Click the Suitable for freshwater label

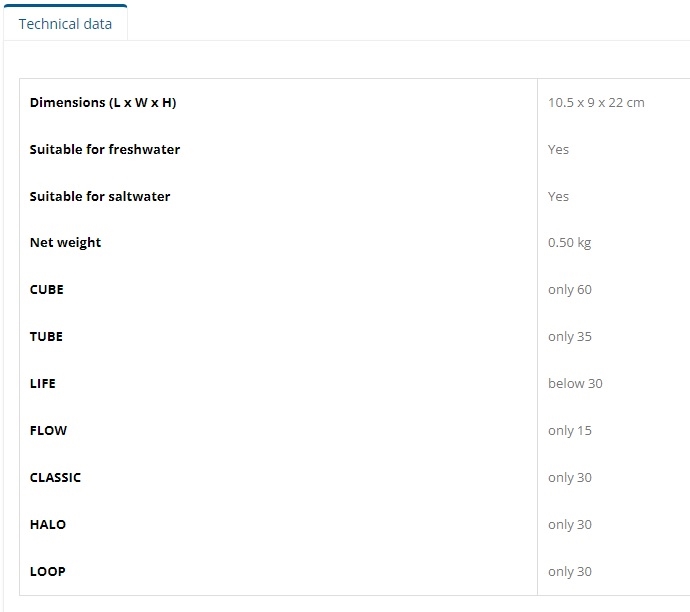[105, 150]
